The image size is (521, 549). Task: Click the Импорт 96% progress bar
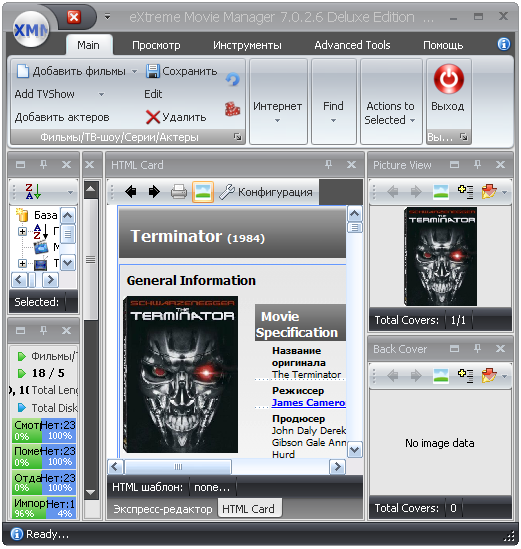point(44,508)
